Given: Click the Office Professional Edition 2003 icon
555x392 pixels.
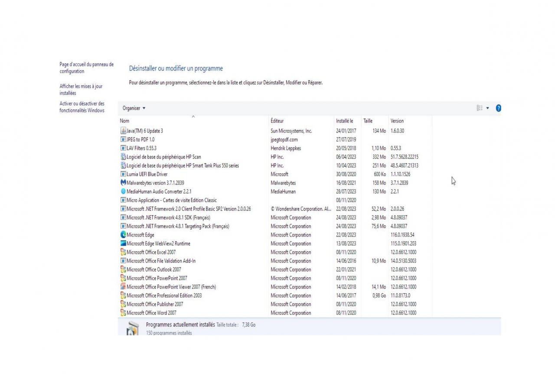Looking at the screenshot, I should tap(123, 295).
